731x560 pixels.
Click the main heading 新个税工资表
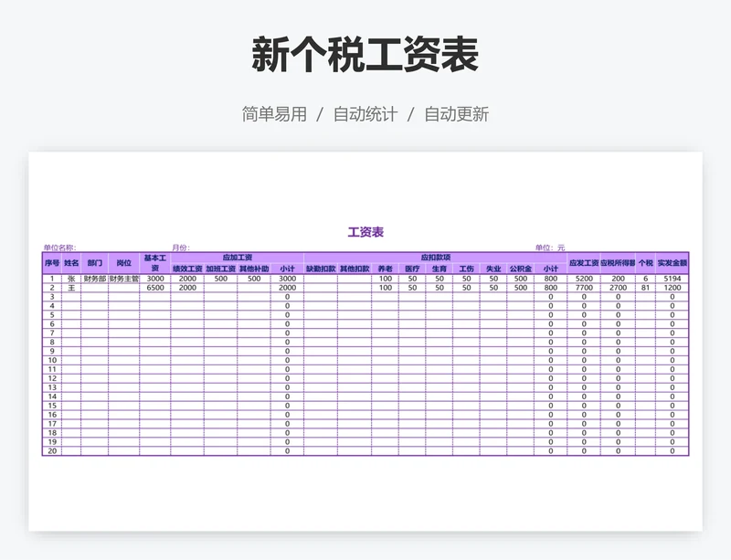point(365,55)
